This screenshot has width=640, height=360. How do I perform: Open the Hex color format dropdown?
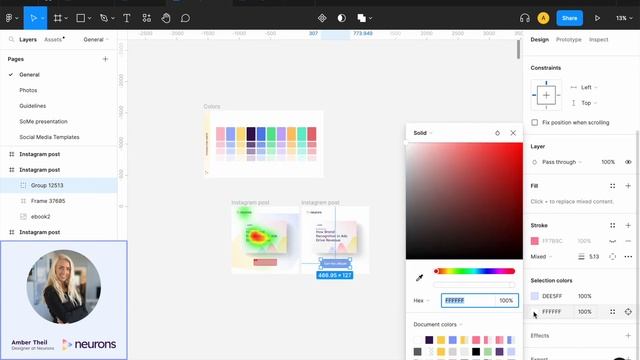422,300
